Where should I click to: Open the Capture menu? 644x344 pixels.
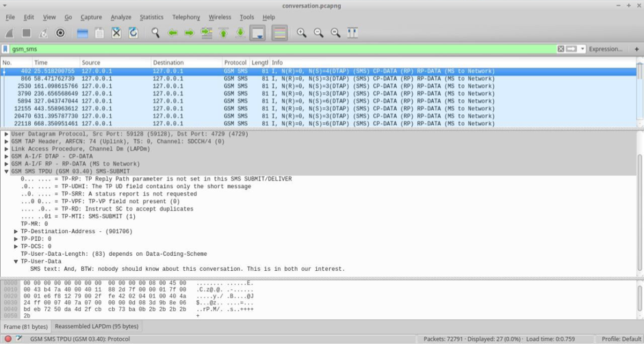[91, 17]
